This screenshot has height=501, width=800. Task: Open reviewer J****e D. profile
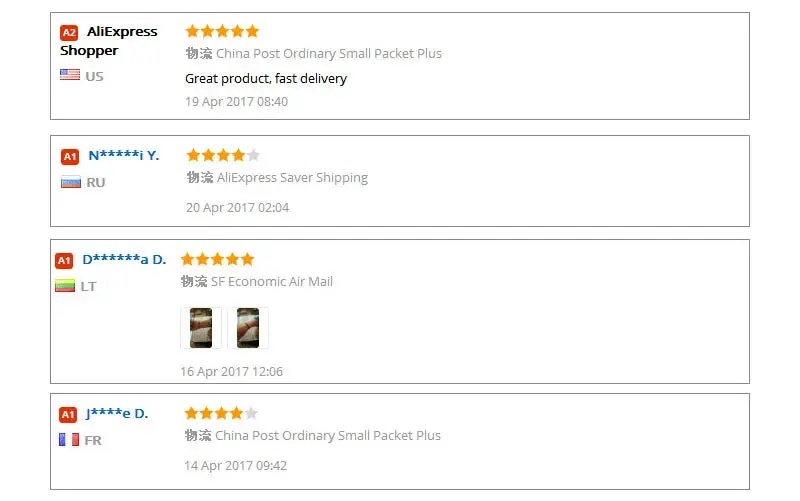116,413
